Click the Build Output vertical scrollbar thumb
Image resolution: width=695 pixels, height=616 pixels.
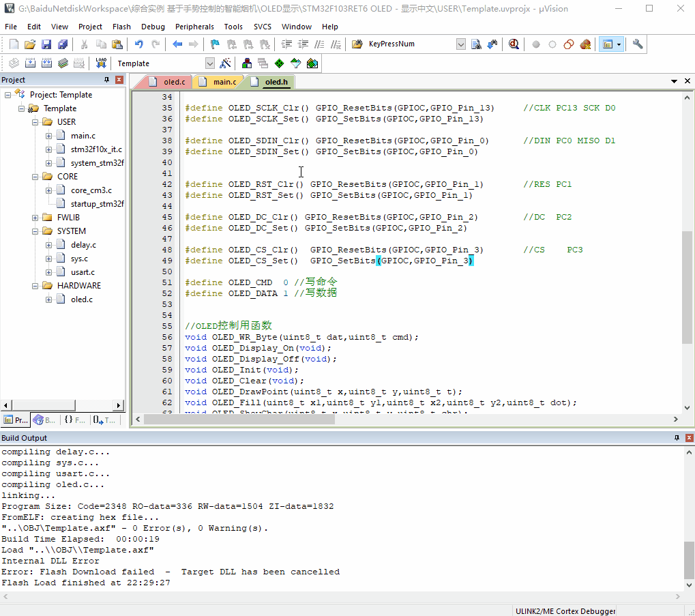pos(689,560)
